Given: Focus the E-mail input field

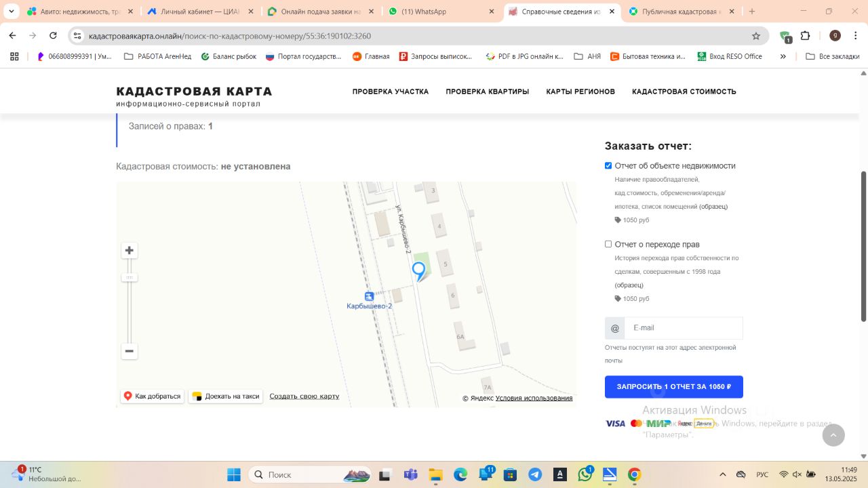Looking at the screenshot, I should pyautogui.click(x=684, y=328).
